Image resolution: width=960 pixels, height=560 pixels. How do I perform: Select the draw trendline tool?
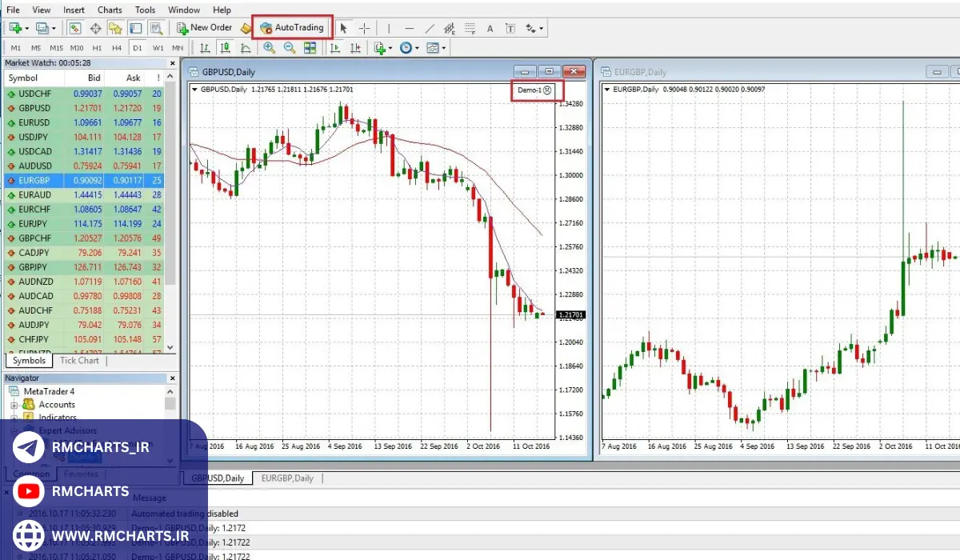tap(430, 28)
